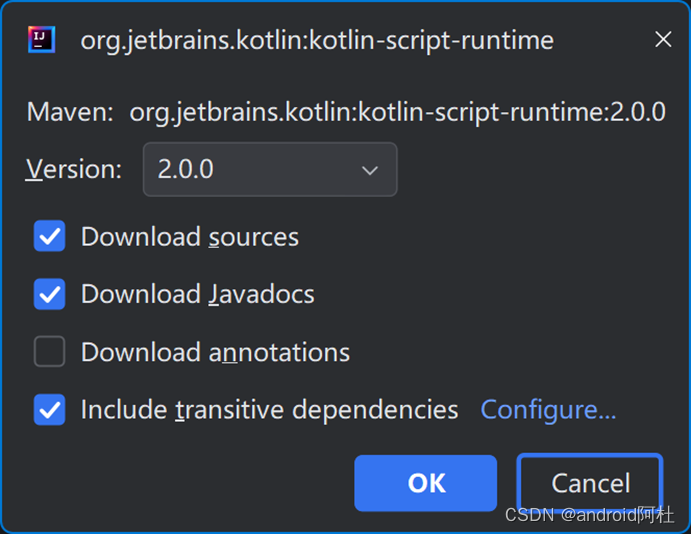Screen dimensions: 691x534
Task: Open the Configure... link
Action: tap(548, 410)
